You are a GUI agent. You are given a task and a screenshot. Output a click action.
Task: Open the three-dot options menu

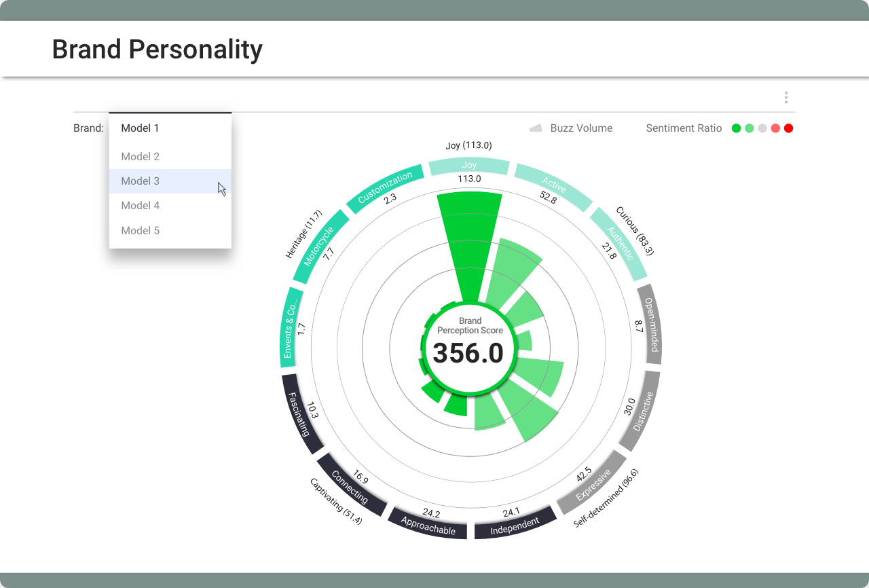click(785, 98)
